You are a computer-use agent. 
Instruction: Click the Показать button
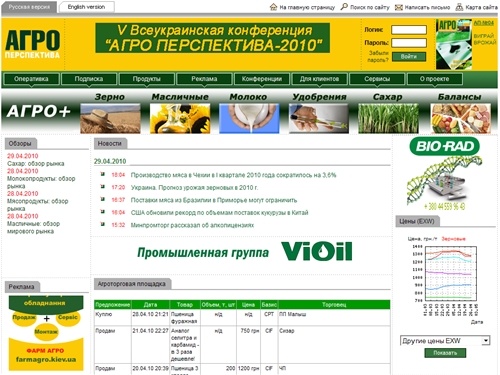click(445, 353)
